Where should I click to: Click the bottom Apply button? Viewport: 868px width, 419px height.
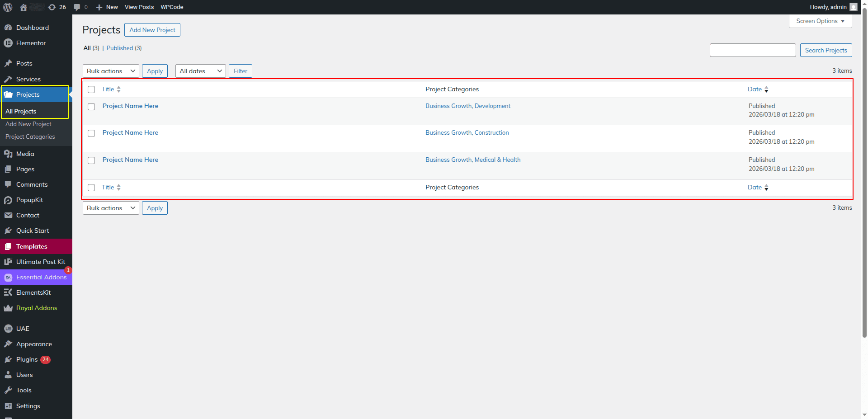(x=155, y=208)
